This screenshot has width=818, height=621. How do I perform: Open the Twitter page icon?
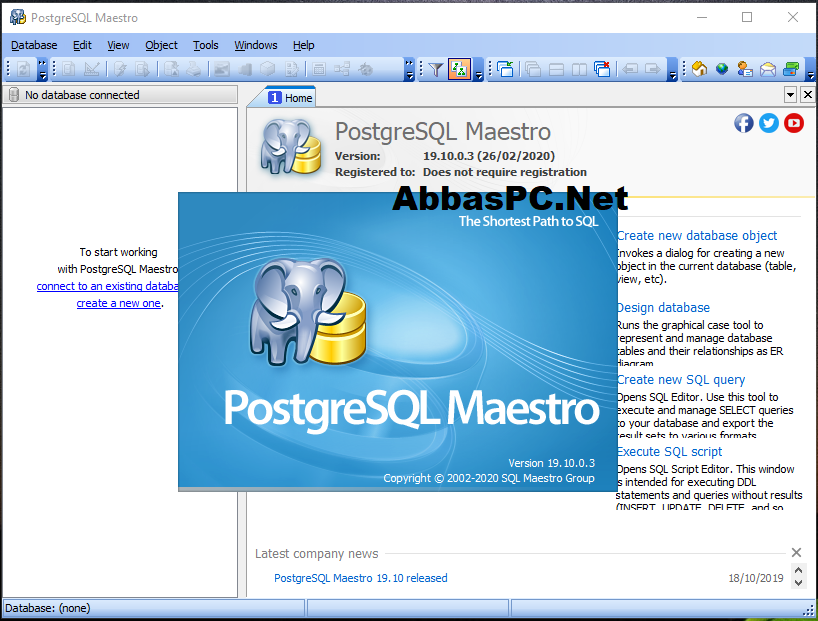pyautogui.click(x=769, y=123)
